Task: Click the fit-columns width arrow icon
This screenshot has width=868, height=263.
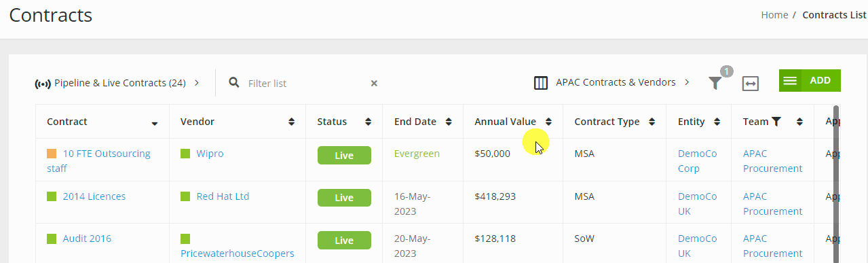Action: (750, 84)
